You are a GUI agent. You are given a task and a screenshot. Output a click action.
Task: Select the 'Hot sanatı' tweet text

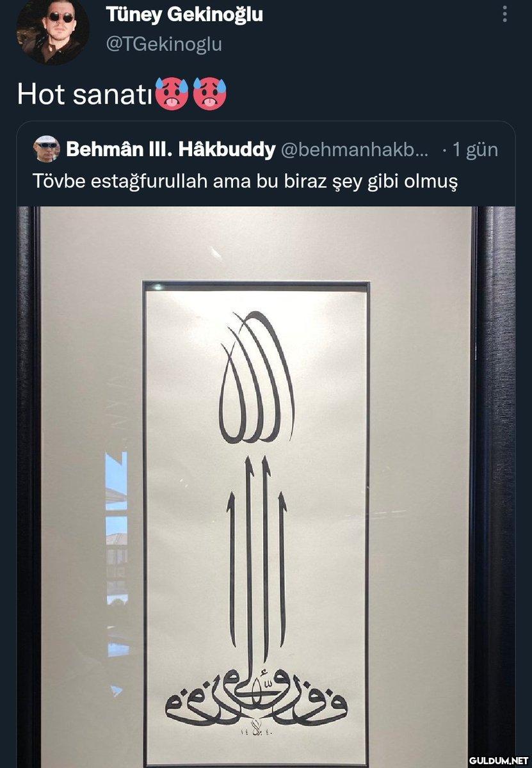click(x=85, y=94)
